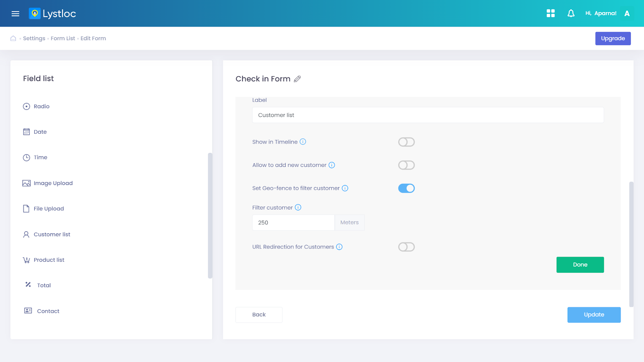Click the form editor scrollbar
The image size is (644, 362).
tap(631, 245)
